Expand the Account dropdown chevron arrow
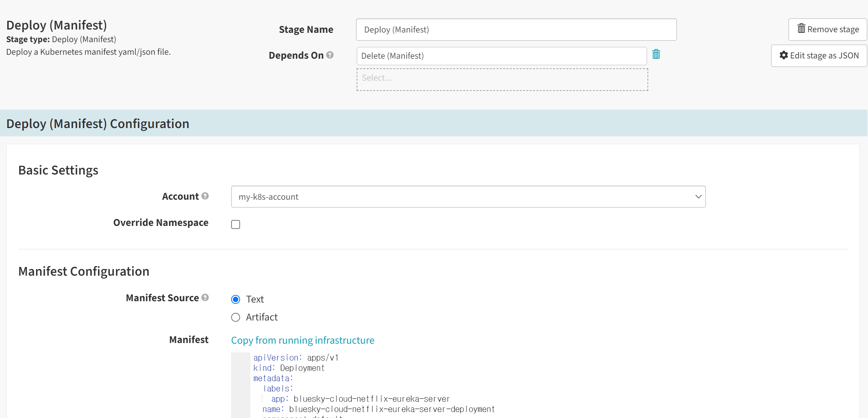 point(698,196)
